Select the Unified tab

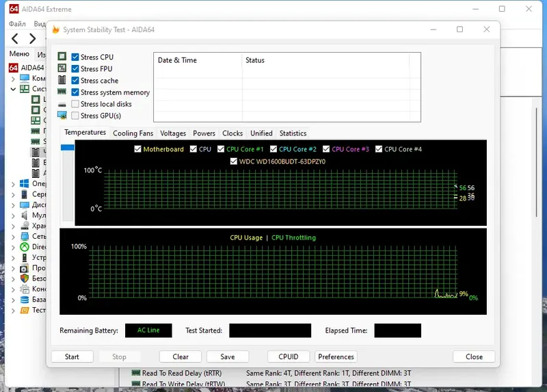261,133
